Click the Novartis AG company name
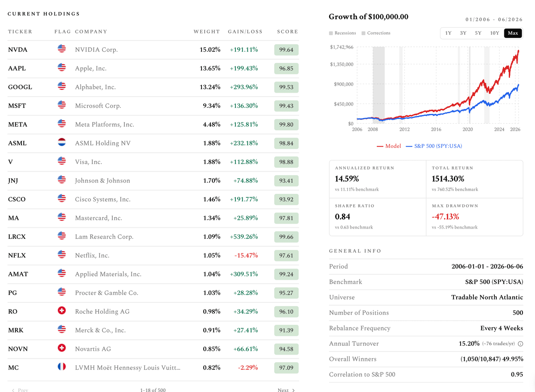The width and height of the screenshot is (535, 392). click(x=93, y=349)
